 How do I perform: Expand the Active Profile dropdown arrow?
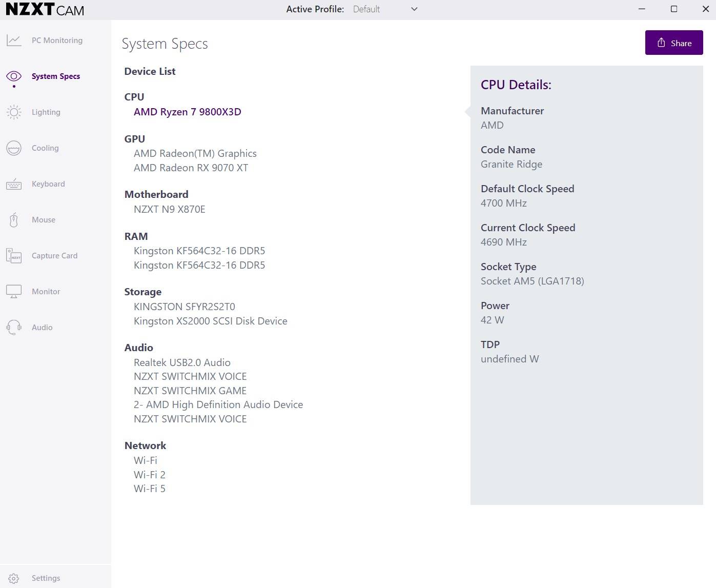[414, 9]
